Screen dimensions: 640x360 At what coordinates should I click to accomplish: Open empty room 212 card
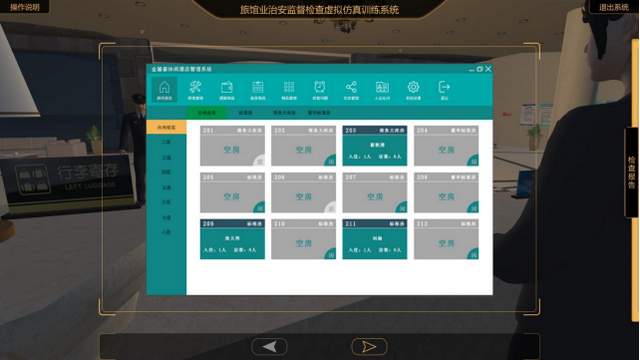coord(446,239)
